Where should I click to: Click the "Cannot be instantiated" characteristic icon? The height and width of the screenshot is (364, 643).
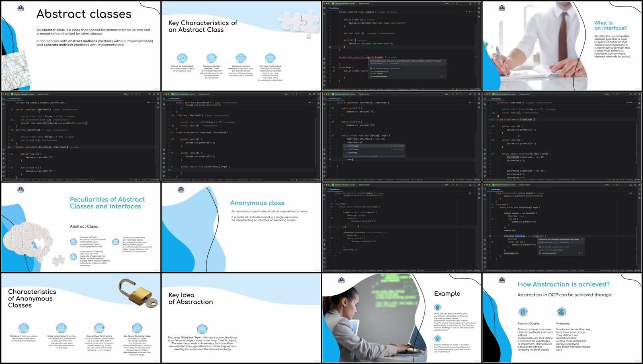click(x=182, y=58)
